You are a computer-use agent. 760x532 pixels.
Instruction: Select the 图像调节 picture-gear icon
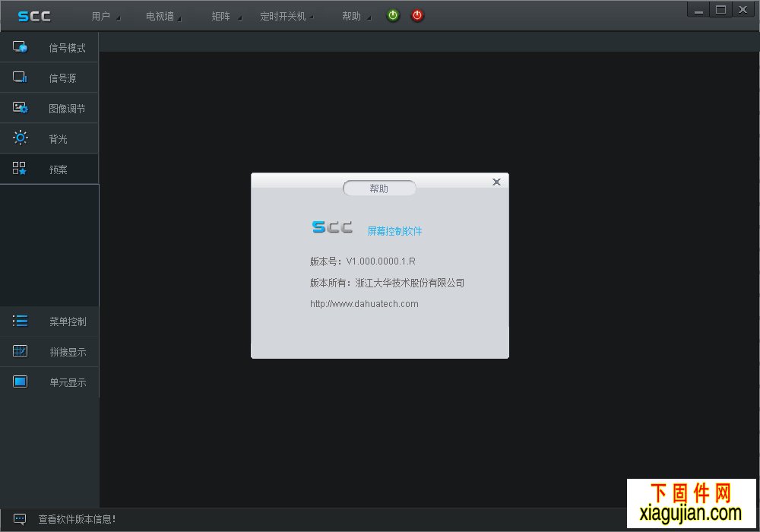[20, 108]
